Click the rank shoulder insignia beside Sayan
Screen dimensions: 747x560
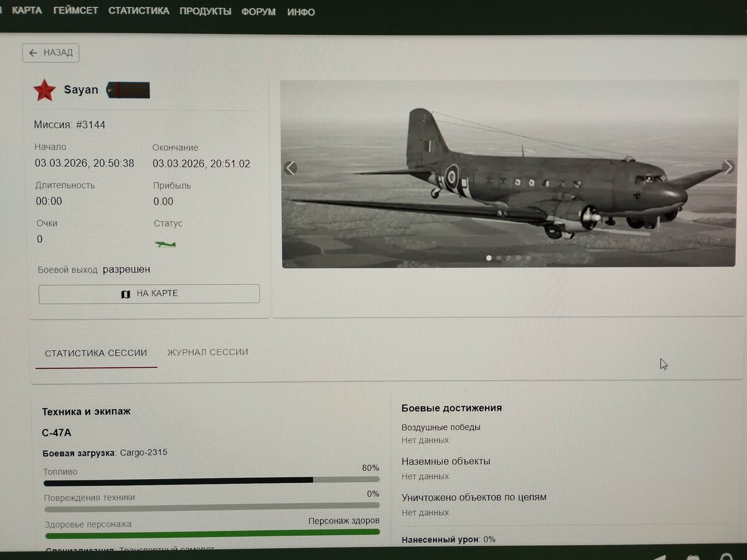pyautogui.click(x=128, y=90)
